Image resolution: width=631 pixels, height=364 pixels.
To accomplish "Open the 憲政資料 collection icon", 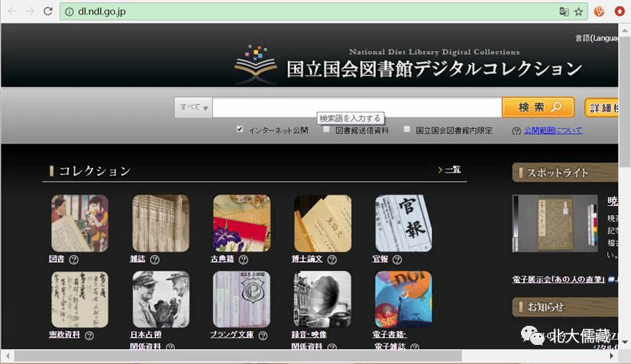I will 79,299.
